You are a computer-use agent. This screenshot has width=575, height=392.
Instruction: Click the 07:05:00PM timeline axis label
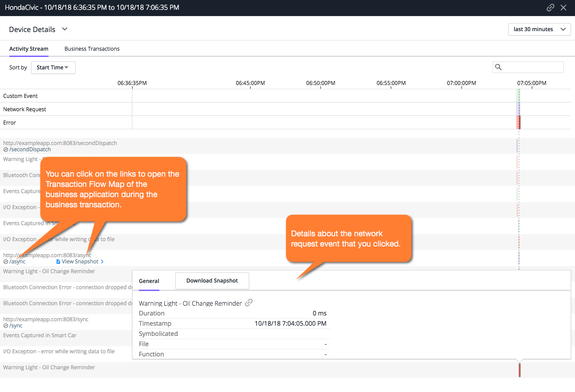(532, 83)
